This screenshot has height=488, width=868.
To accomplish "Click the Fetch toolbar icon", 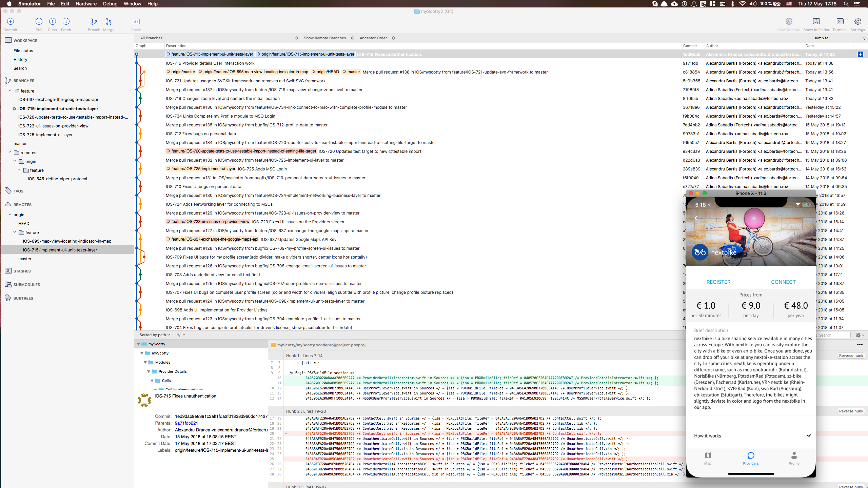I will [66, 21].
